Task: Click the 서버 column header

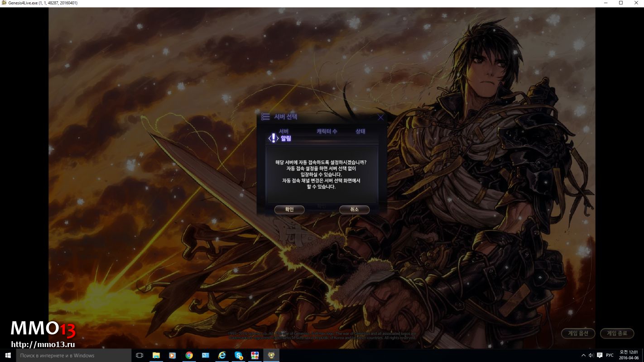Action: (284, 131)
